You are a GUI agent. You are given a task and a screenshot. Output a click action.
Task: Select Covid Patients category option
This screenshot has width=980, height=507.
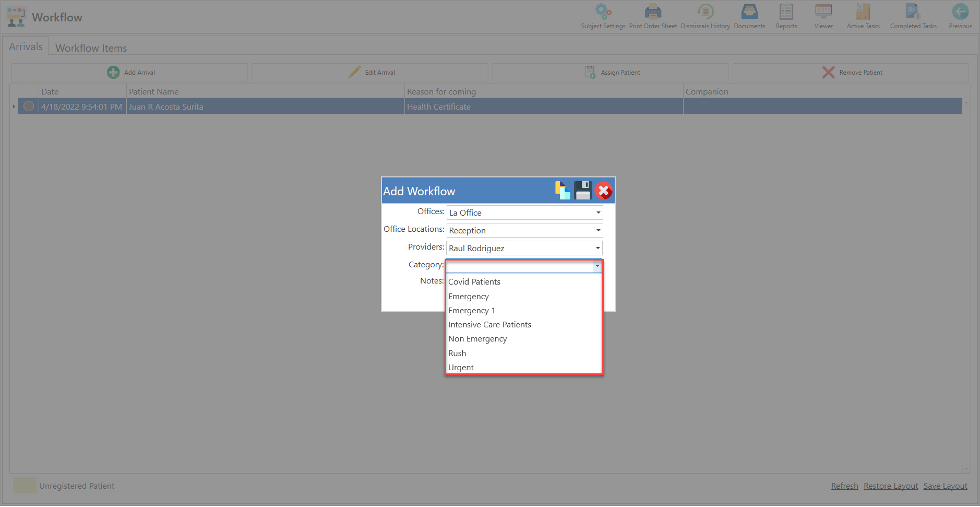(x=524, y=282)
